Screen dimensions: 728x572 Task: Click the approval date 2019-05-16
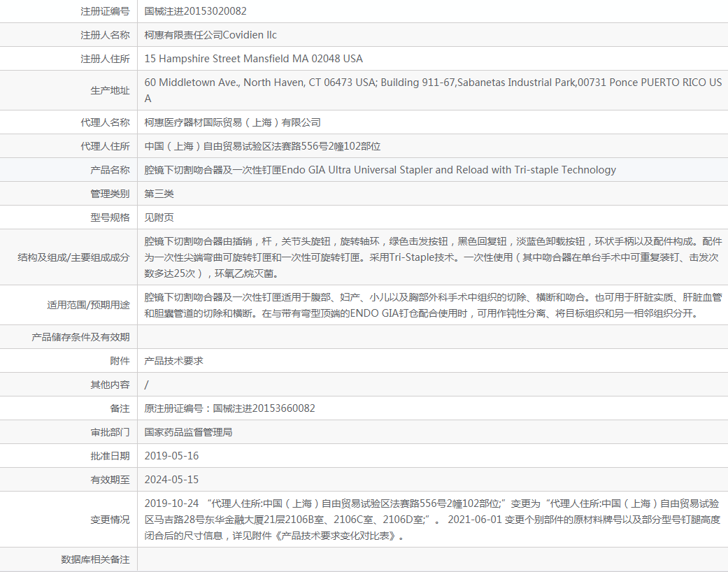coord(171,455)
